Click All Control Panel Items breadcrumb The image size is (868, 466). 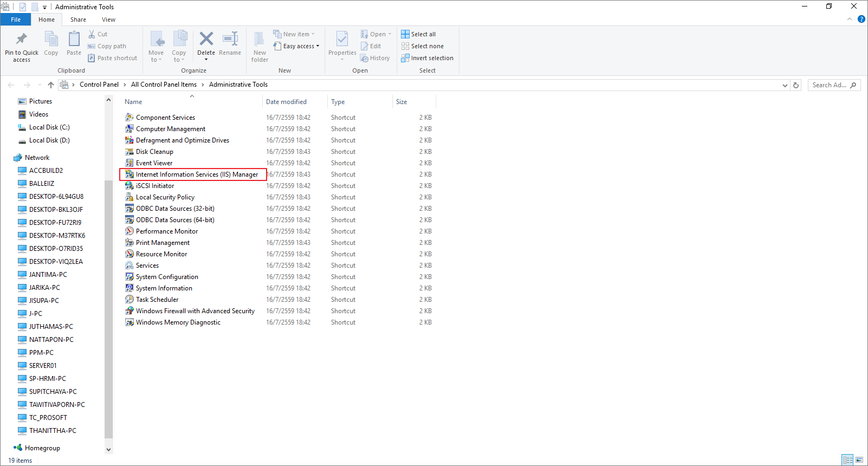[164, 85]
